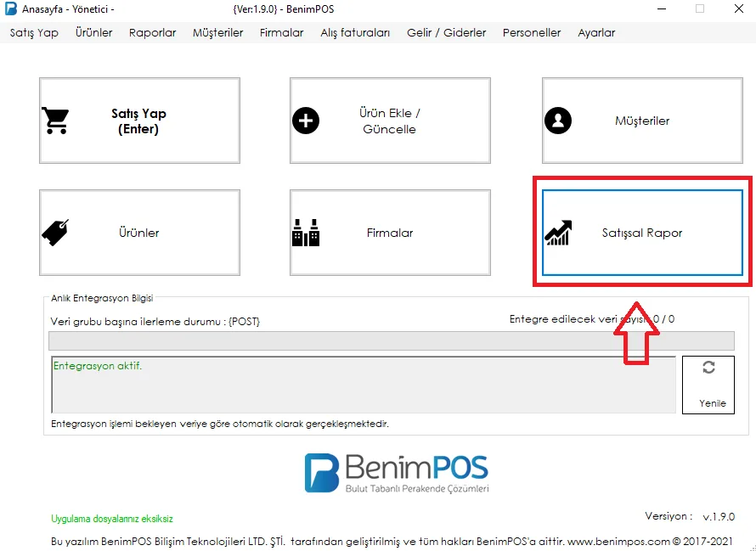Open the Satış Yap menu

click(34, 33)
